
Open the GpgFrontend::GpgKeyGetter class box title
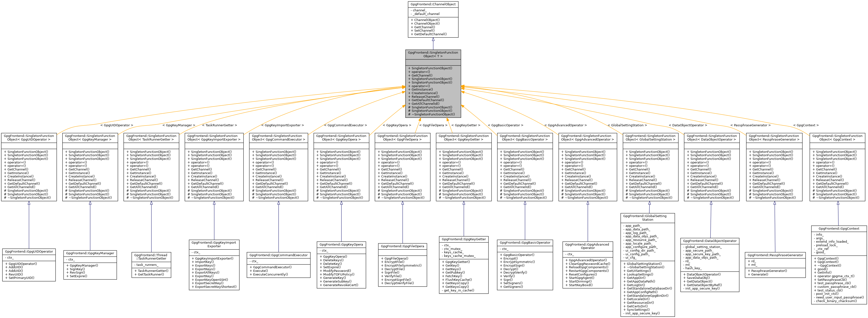tap(464, 239)
